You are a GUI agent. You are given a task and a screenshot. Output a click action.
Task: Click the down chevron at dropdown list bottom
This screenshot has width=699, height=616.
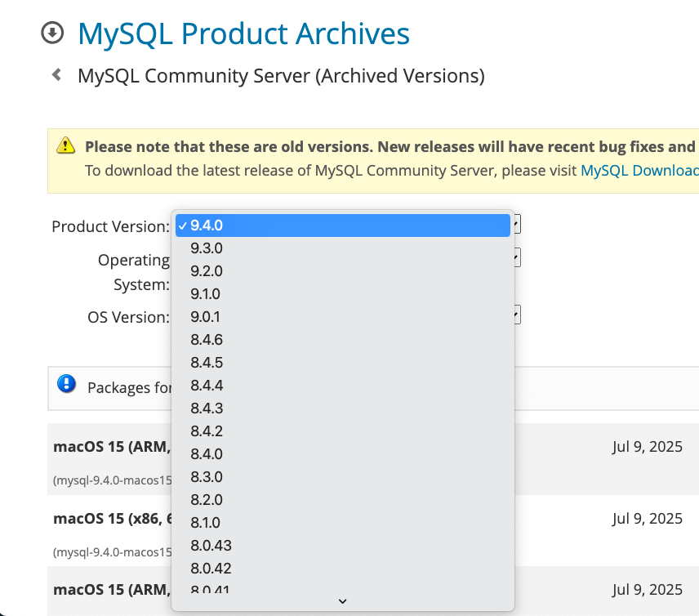pos(342,601)
